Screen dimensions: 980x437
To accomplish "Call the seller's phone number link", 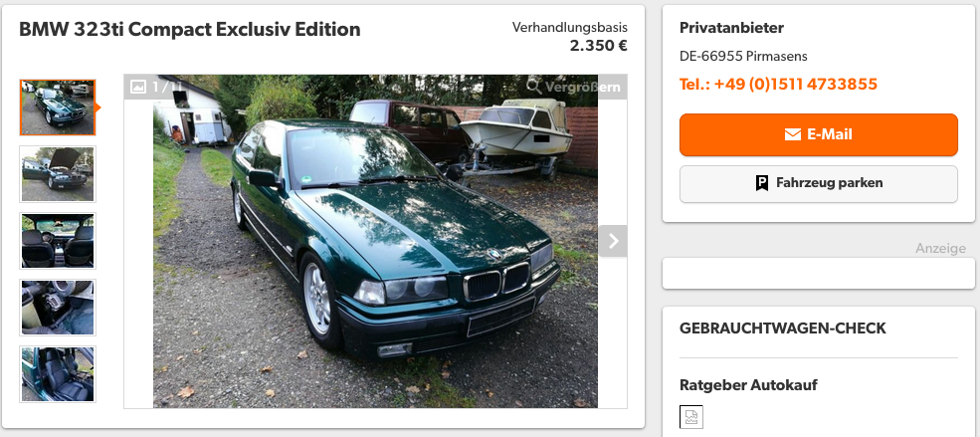I will [778, 84].
